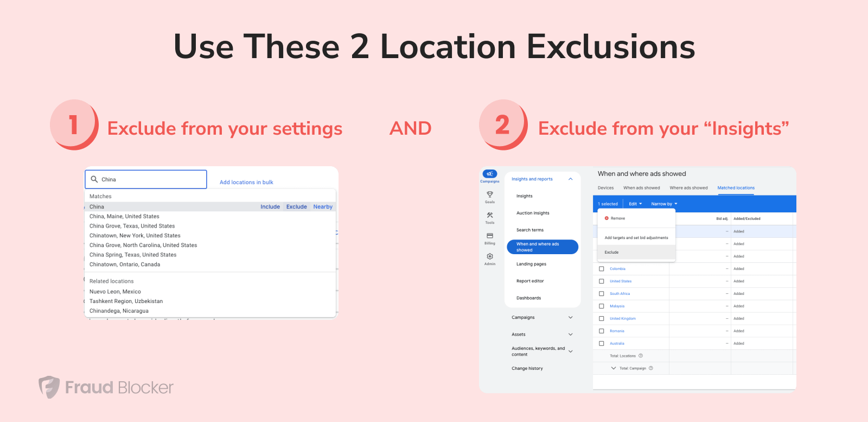The image size is (868, 422).
Task: Open the Campaigns megaphone icon
Action: (x=489, y=174)
